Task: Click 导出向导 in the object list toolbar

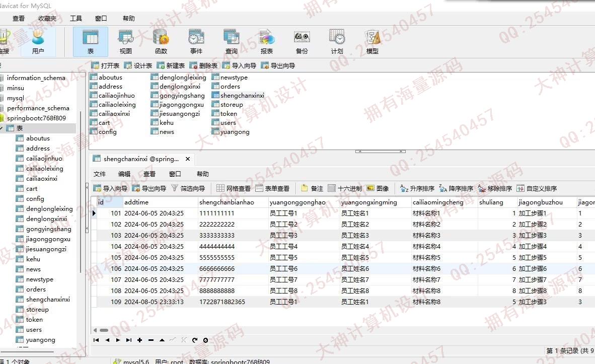Action: pyautogui.click(x=278, y=65)
